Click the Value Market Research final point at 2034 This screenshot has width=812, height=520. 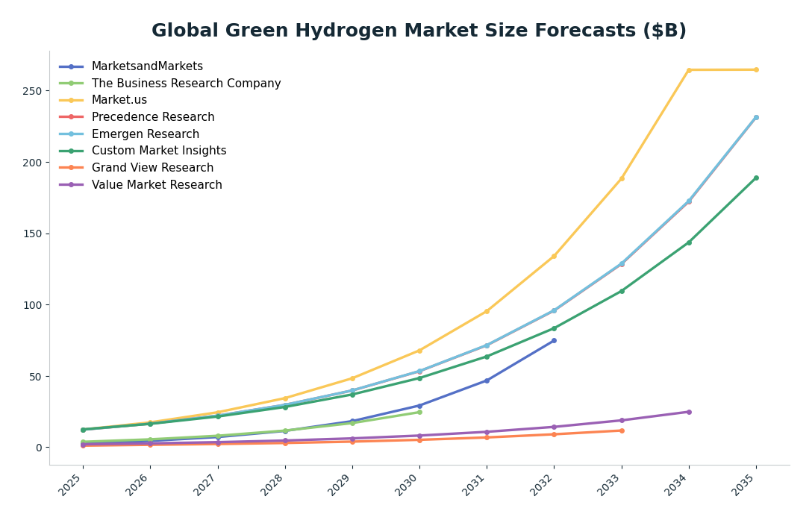pos(689,413)
